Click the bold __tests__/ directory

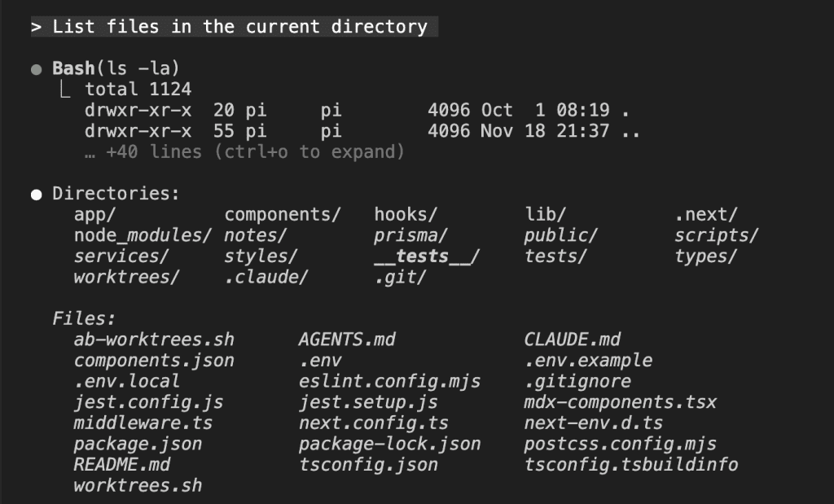pos(427,256)
